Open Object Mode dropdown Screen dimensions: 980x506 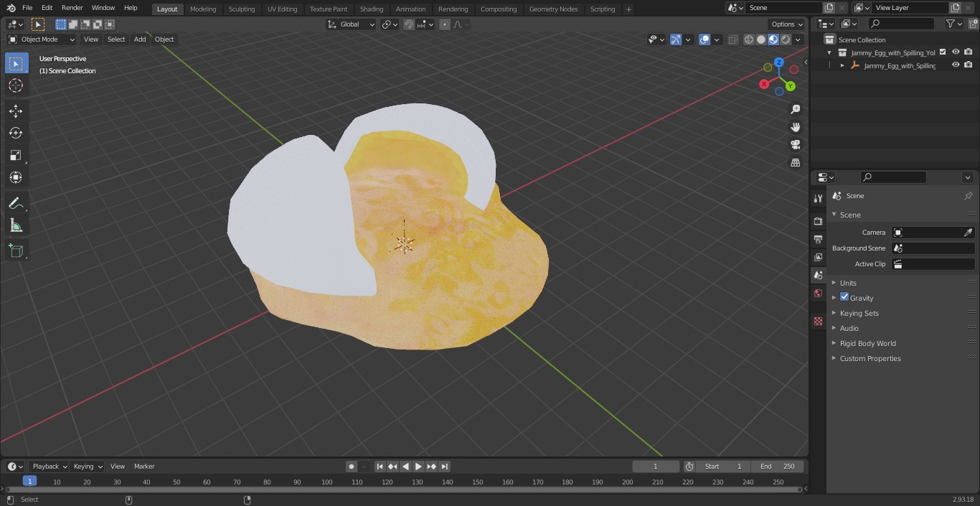tap(42, 39)
